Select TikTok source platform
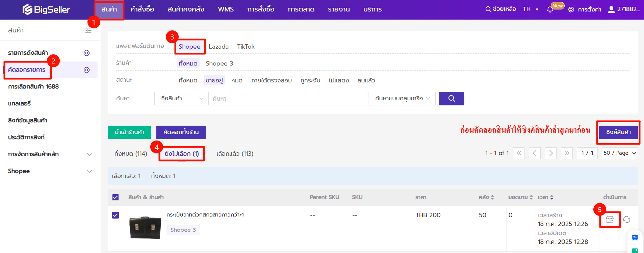 pos(246,47)
